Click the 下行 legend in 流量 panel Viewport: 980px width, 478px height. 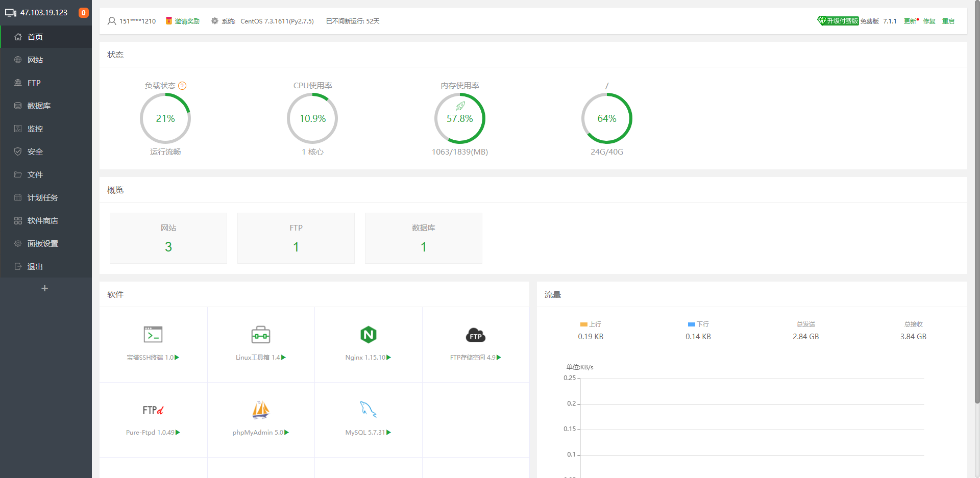(x=698, y=324)
